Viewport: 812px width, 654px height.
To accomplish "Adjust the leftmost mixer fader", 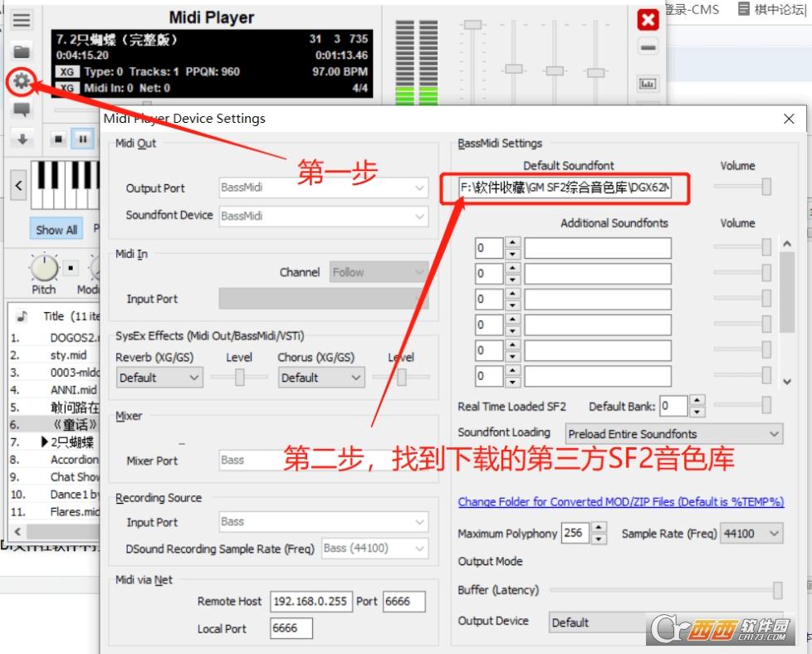I will click(472, 25).
